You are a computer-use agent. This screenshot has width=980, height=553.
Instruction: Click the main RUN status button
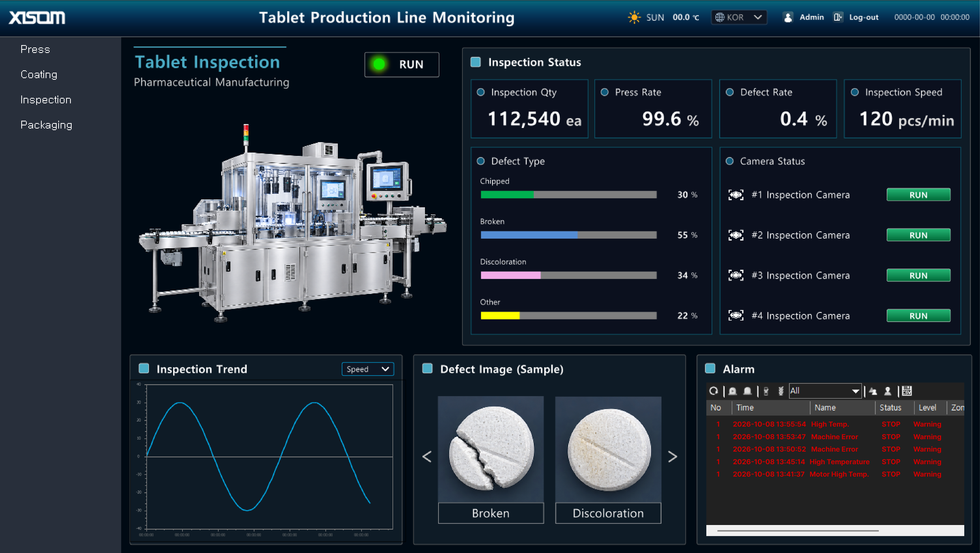click(x=402, y=64)
